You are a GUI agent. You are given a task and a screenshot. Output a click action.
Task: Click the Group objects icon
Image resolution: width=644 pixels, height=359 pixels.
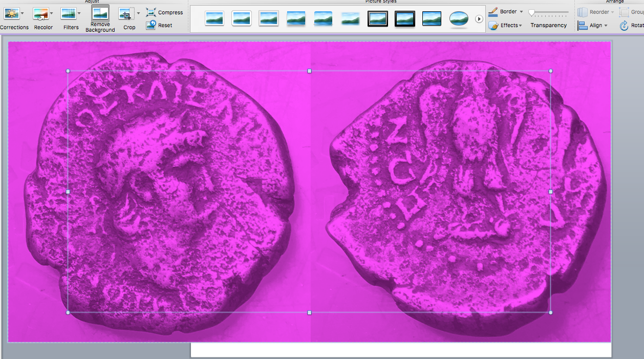click(x=624, y=12)
